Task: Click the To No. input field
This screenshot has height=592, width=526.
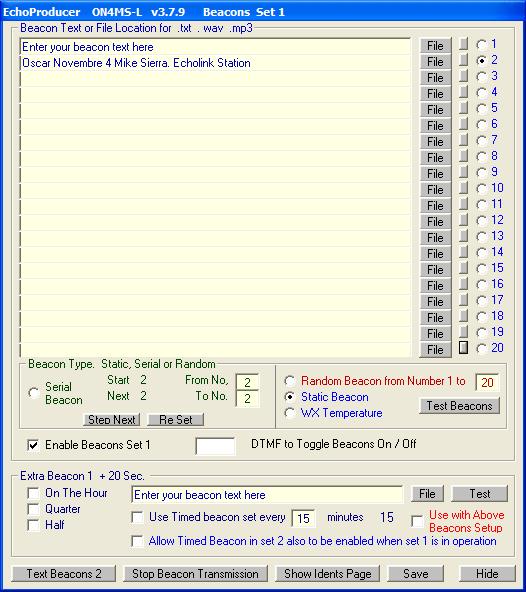Action: click(247, 399)
